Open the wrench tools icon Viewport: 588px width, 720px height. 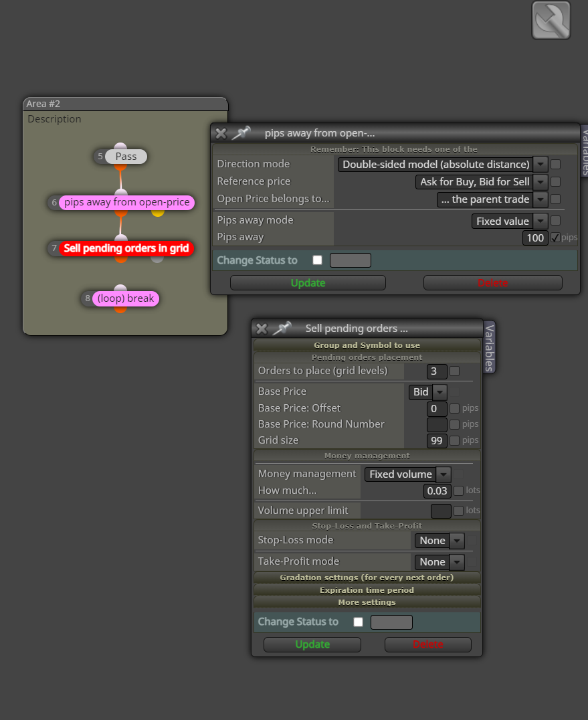[x=551, y=20]
